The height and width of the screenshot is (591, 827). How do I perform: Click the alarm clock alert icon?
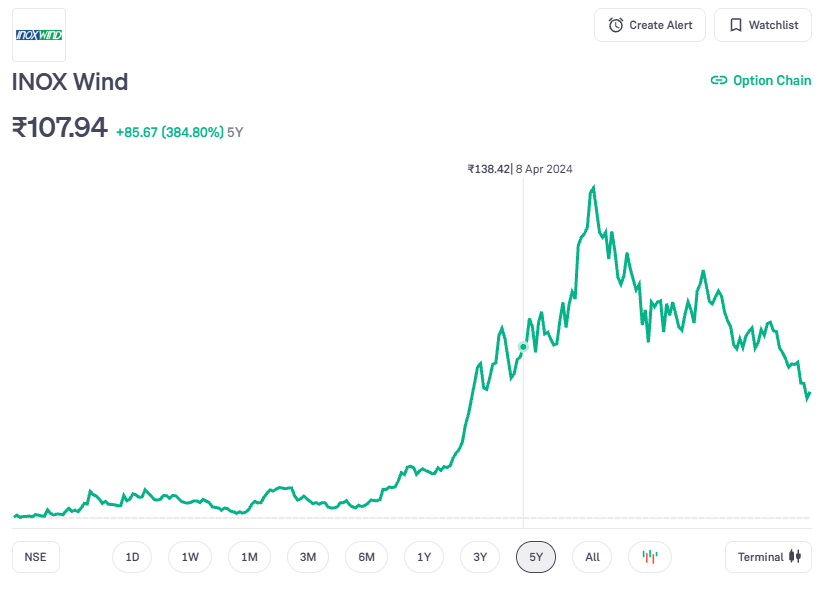point(616,25)
